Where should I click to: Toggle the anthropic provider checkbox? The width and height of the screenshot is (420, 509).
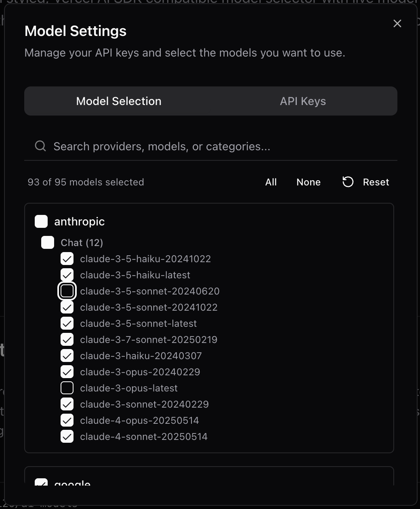click(41, 221)
